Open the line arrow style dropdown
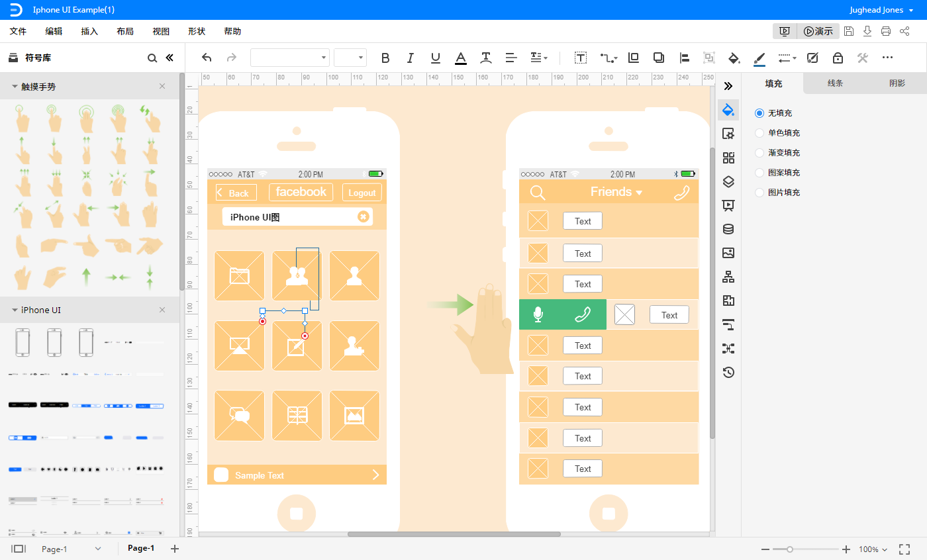927x560 pixels. click(787, 58)
